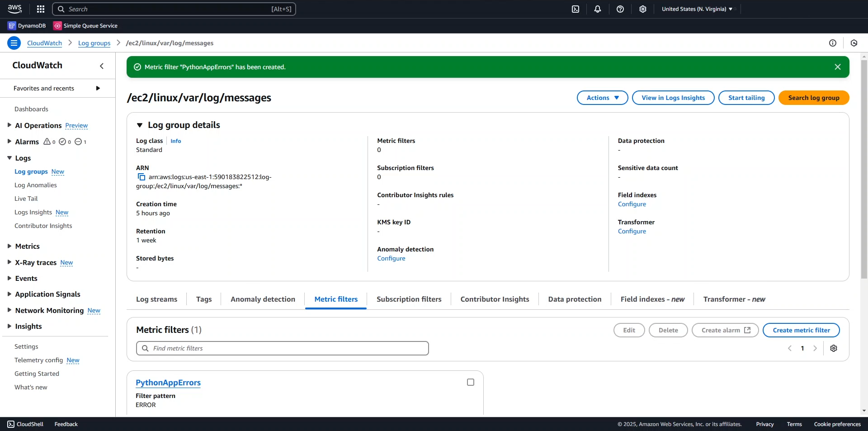
Task: Open the metric filters table preferences gear
Action: click(x=834, y=348)
